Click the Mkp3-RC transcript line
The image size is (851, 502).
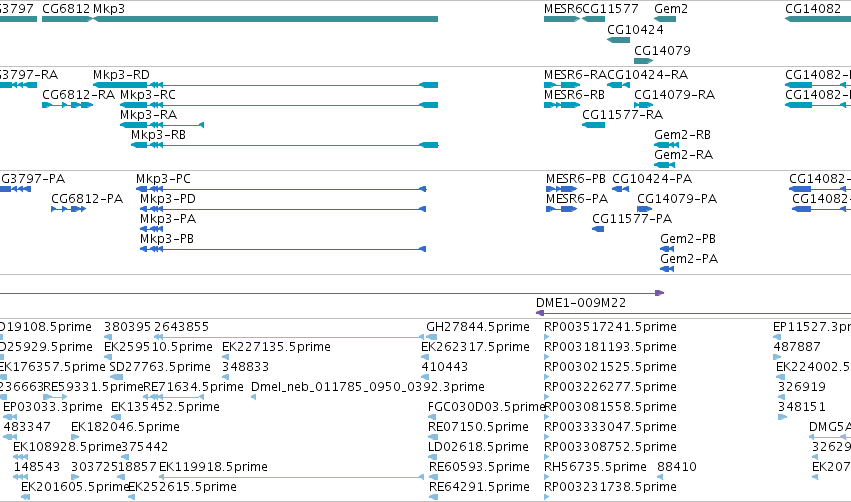pyautogui.click(x=279, y=105)
